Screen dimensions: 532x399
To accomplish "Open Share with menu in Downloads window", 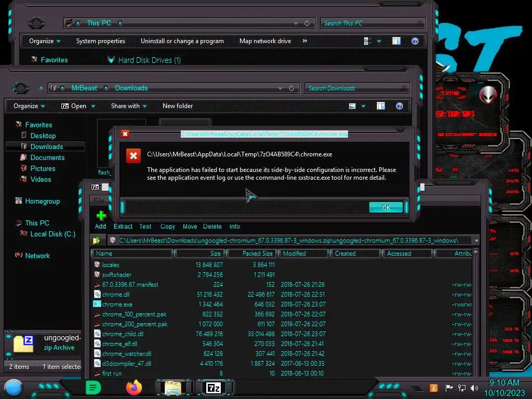I will (x=129, y=106).
